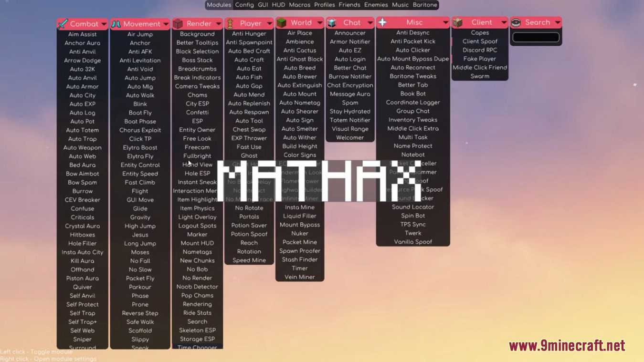Click the armor stand icon on Player panel
644x362 pixels.
click(x=230, y=23)
